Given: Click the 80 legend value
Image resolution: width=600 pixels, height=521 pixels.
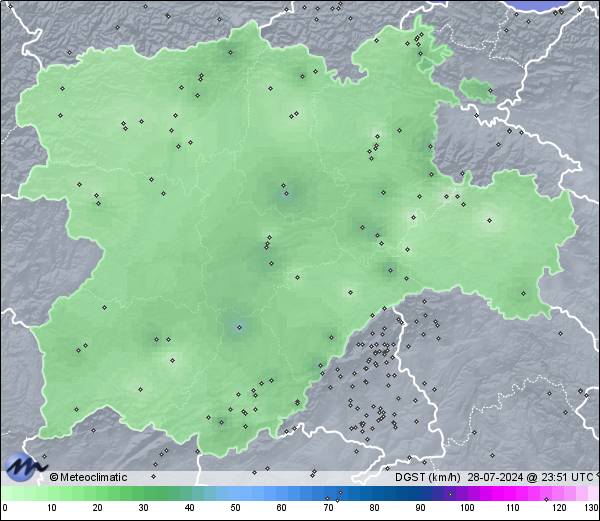Looking at the screenshot, I should pos(375,508).
